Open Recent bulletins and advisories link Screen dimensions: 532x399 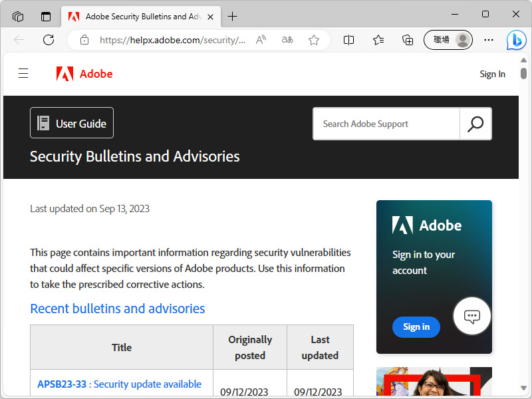pos(118,309)
